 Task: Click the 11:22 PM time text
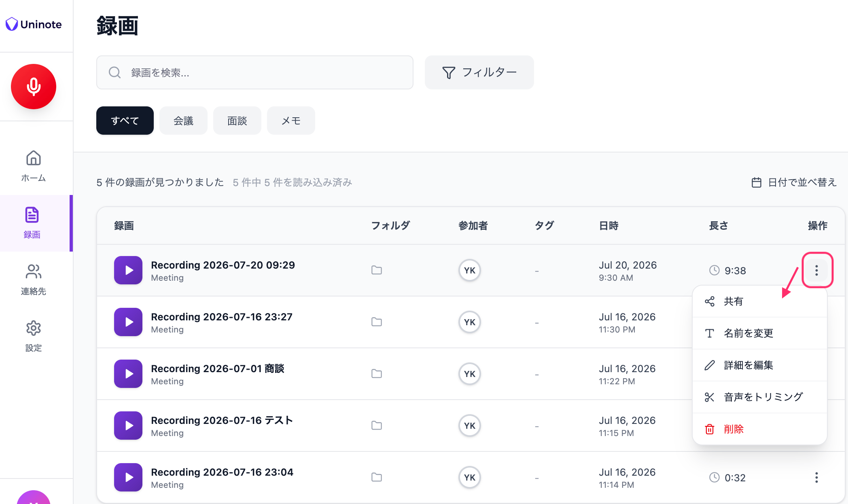click(x=617, y=381)
